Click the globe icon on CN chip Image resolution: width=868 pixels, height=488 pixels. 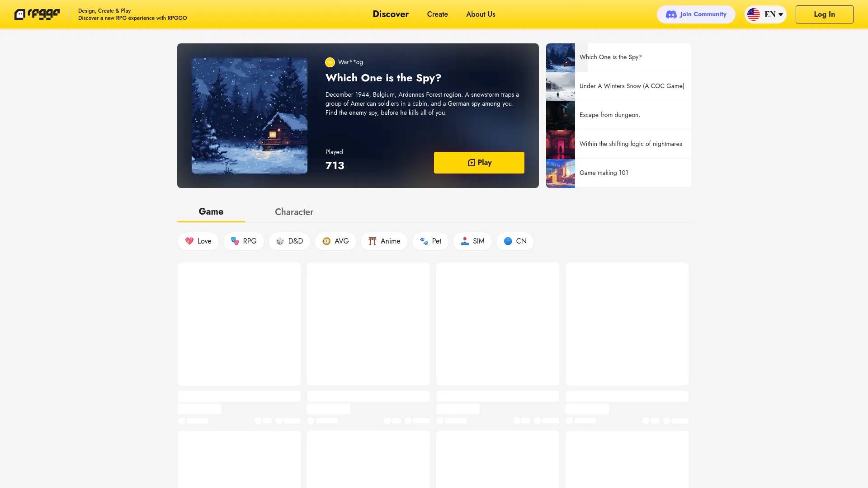click(x=508, y=241)
